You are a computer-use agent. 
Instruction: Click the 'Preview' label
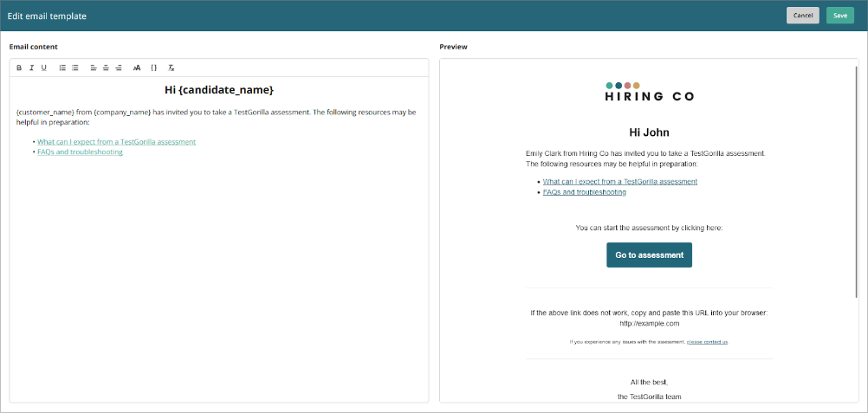(453, 47)
